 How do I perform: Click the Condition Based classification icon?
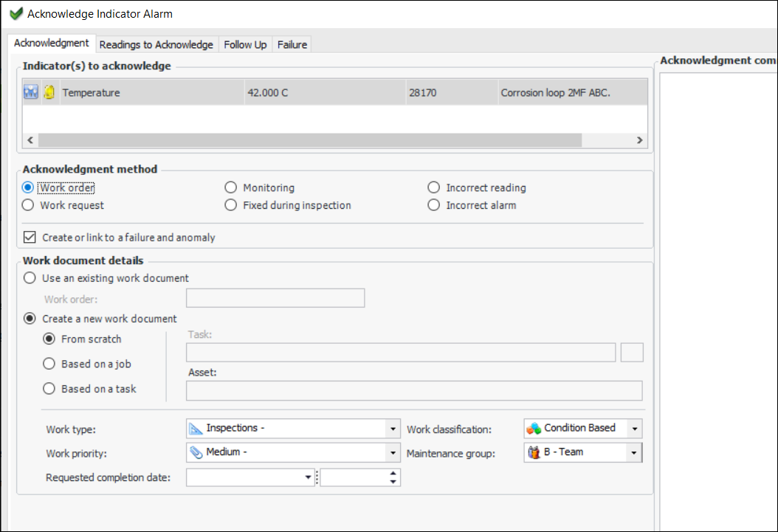coord(534,428)
